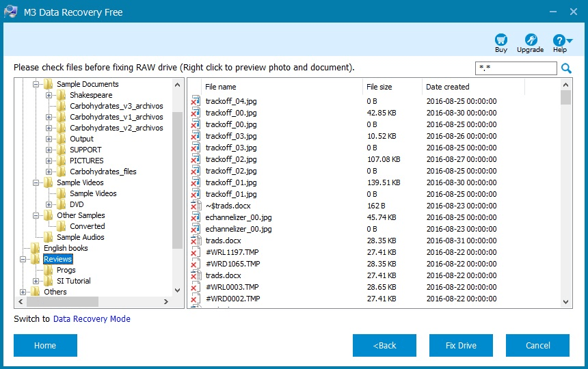
Task: Click the Buy shopping cart icon
Action: click(501, 40)
